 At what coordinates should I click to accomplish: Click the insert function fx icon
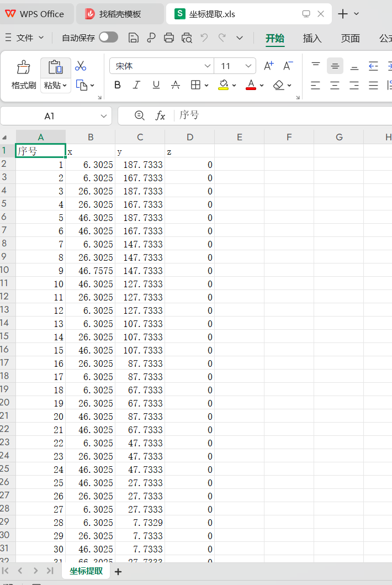pos(160,115)
